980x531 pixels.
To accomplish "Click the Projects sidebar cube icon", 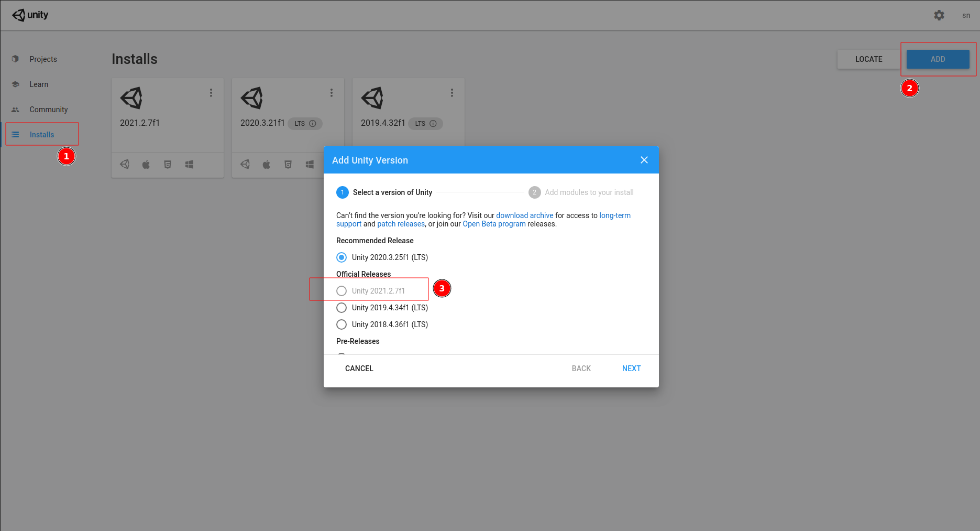I will [15, 59].
